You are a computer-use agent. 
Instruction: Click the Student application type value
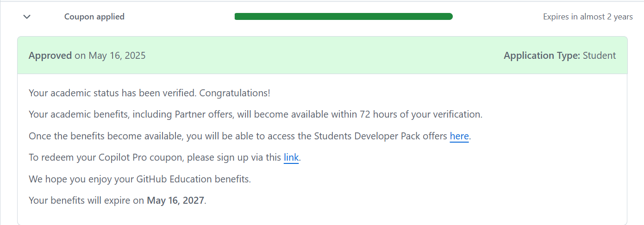click(x=599, y=56)
